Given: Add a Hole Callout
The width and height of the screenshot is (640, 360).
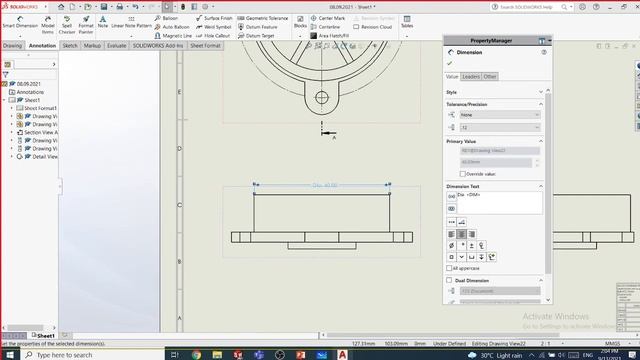Looking at the screenshot, I should coord(213,36).
